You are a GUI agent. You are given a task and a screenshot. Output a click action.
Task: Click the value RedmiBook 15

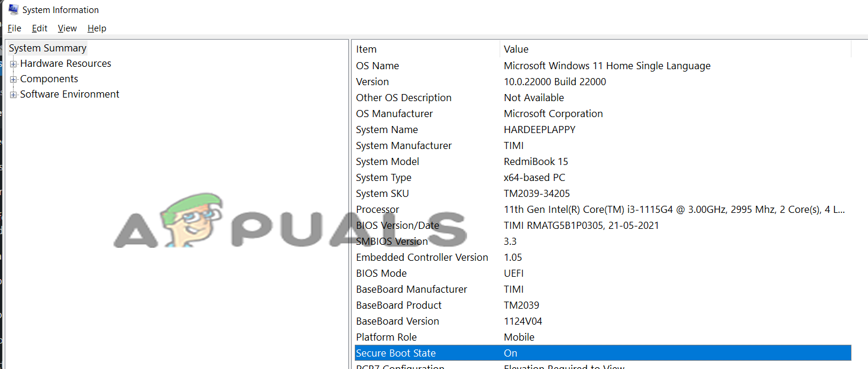coord(536,161)
